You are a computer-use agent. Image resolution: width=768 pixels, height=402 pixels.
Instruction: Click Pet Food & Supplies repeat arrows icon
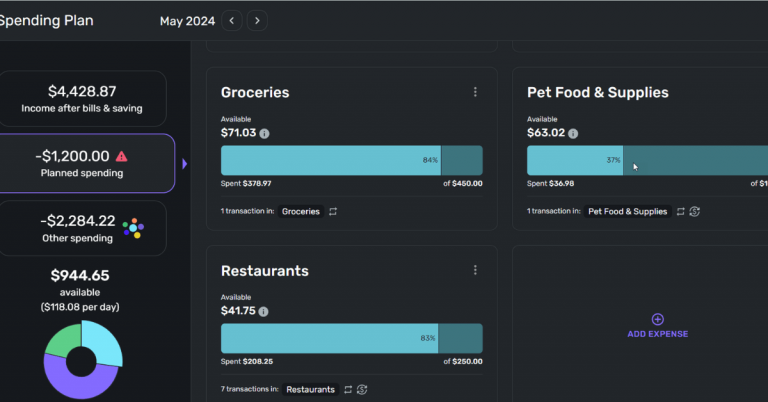680,212
